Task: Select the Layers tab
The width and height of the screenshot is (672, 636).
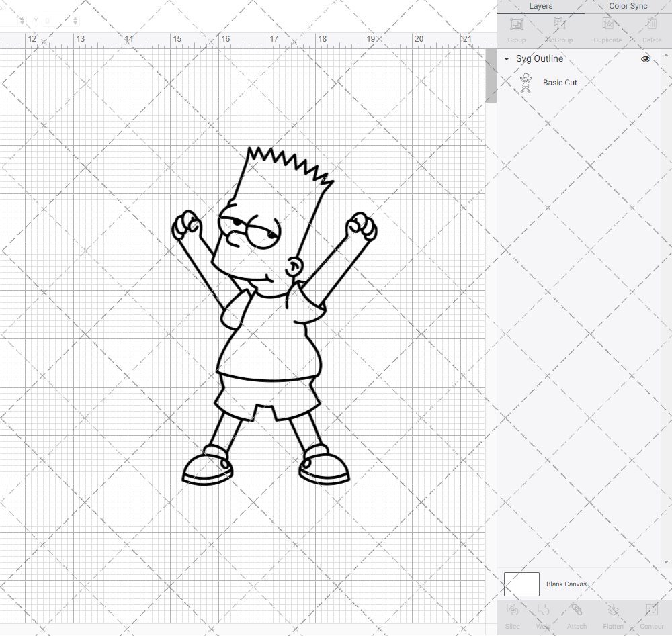Action: 540,6
